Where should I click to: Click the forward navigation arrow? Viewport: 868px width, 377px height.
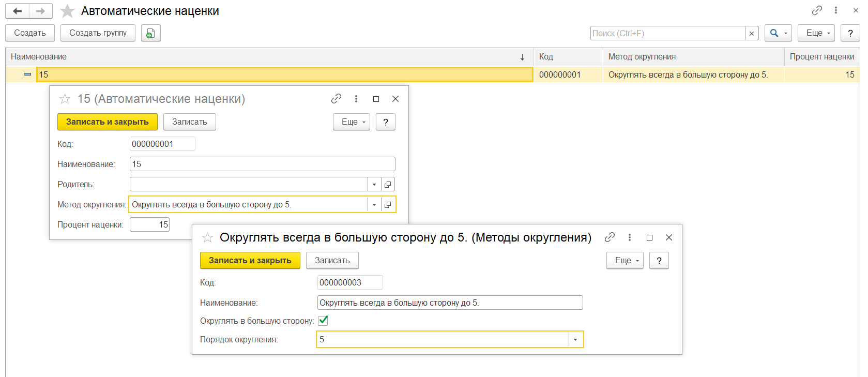(x=40, y=11)
